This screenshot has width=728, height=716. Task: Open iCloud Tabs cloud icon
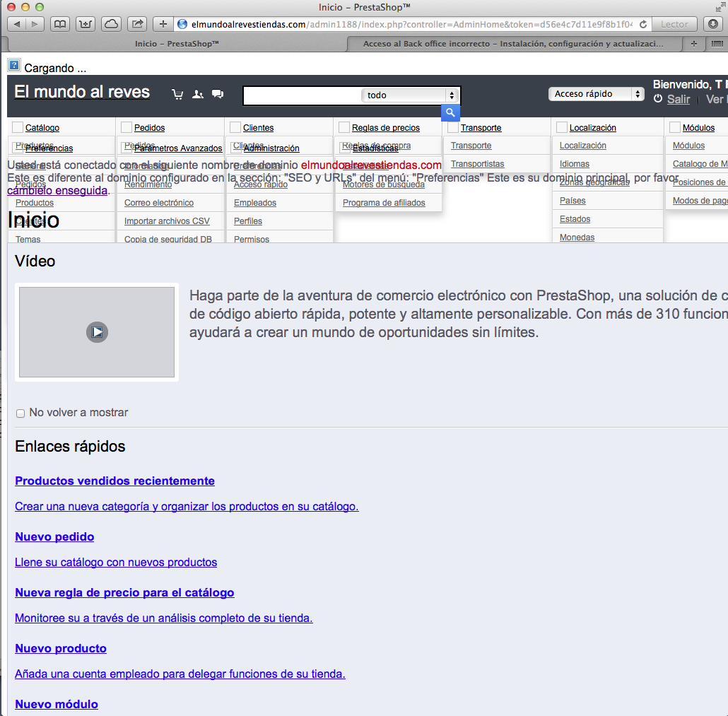click(x=111, y=24)
